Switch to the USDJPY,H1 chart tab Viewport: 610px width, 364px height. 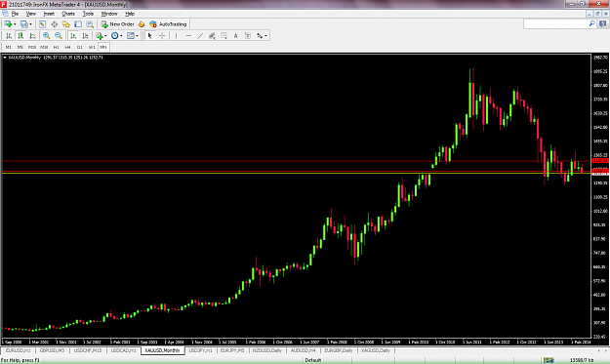point(201,350)
